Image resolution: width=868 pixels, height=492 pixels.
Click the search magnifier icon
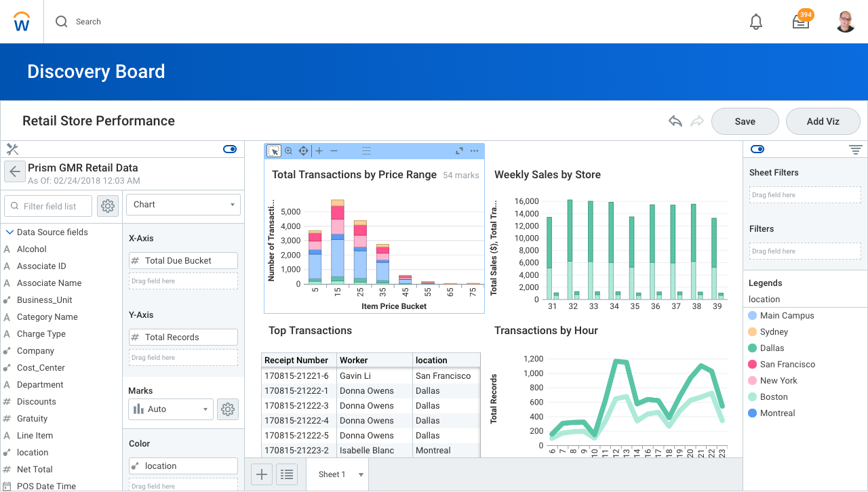point(62,22)
